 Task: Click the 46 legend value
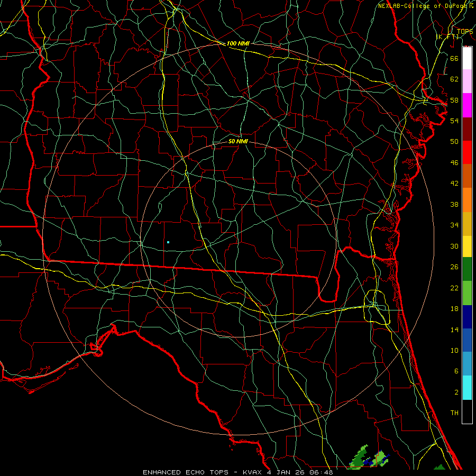click(454, 163)
